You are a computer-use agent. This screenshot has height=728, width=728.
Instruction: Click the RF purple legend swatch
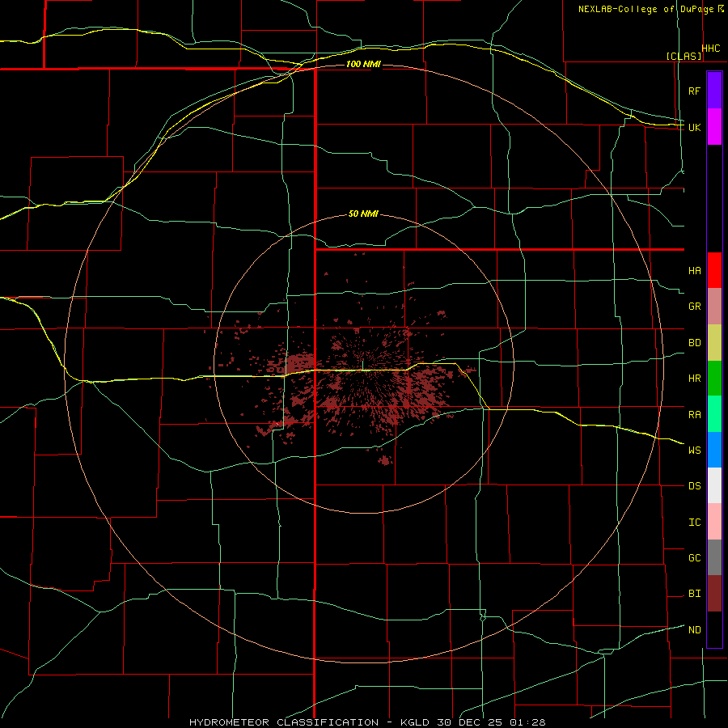tap(714, 91)
